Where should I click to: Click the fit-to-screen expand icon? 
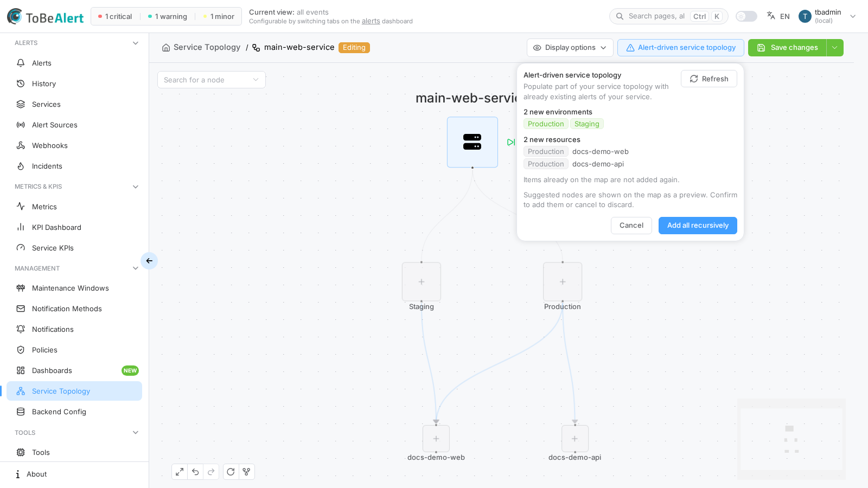point(180,472)
